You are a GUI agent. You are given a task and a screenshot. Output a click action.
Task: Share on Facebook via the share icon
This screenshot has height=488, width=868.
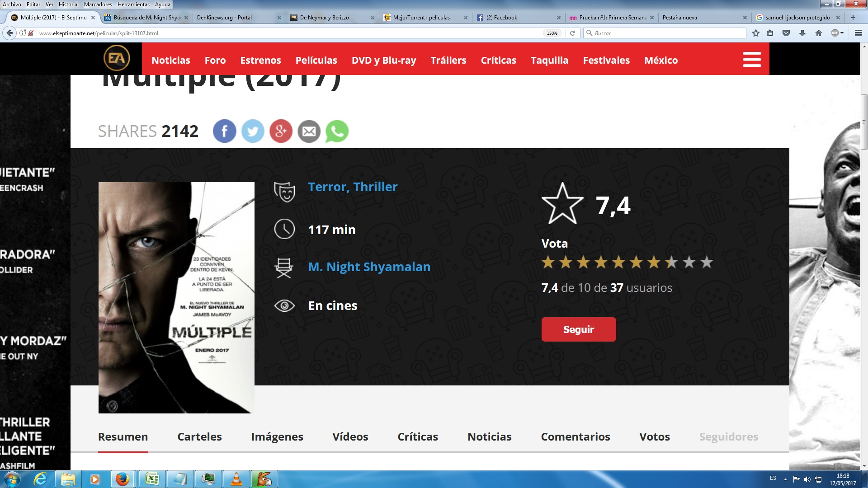coord(224,131)
